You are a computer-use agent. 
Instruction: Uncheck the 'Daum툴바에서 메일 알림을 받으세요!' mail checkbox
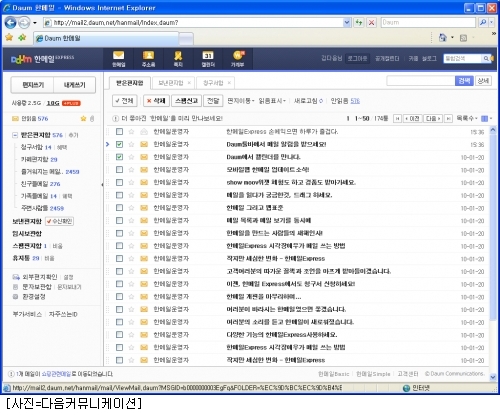click(119, 144)
